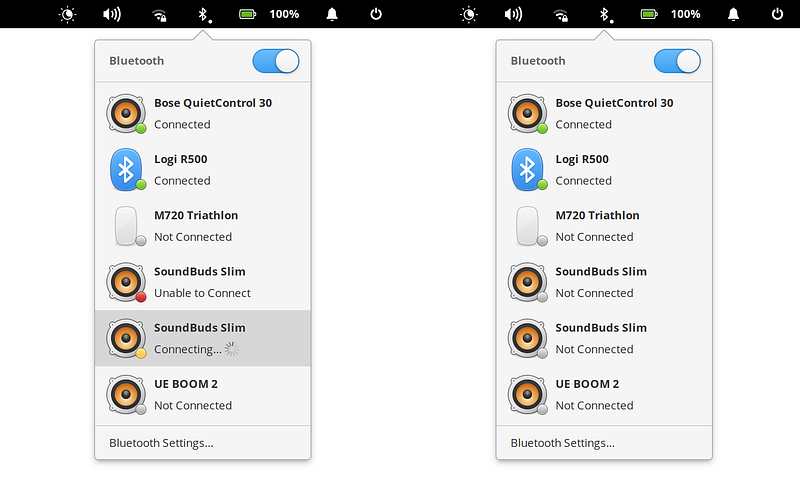Open network indicator in right panel
This screenshot has width=800, height=499.
561,15
